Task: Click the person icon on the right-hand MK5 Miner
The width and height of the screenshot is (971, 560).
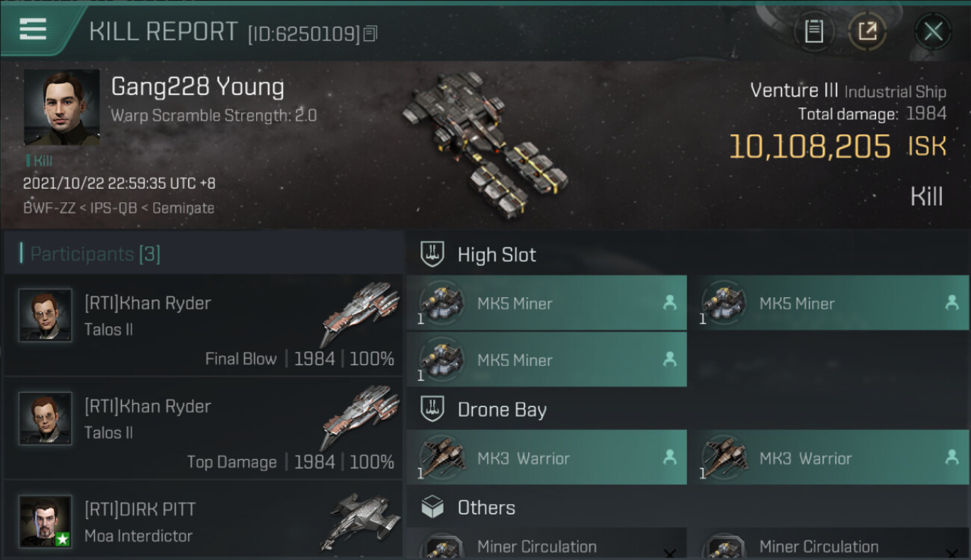Action: pyautogui.click(x=952, y=302)
